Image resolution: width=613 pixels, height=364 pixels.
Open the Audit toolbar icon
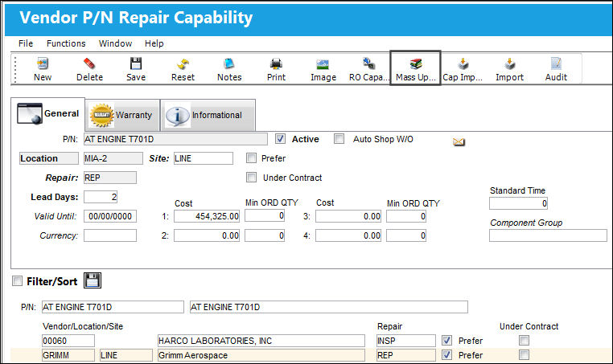point(556,63)
